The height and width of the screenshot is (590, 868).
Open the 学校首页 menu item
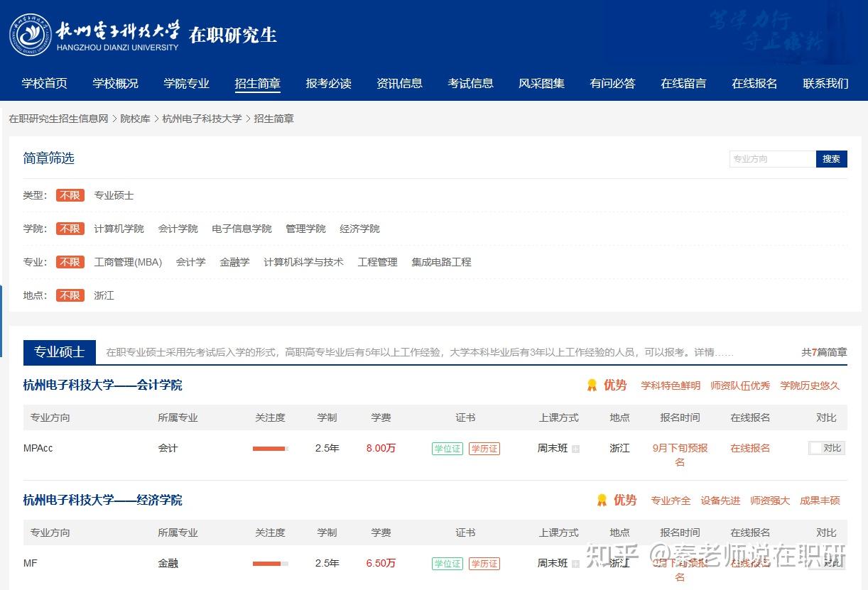45,83
